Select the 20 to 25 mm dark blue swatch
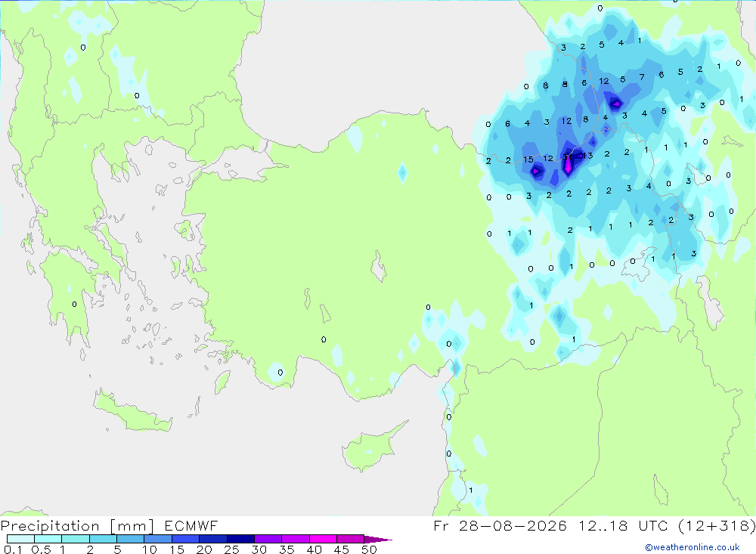The height and width of the screenshot is (554, 756). click(213, 539)
